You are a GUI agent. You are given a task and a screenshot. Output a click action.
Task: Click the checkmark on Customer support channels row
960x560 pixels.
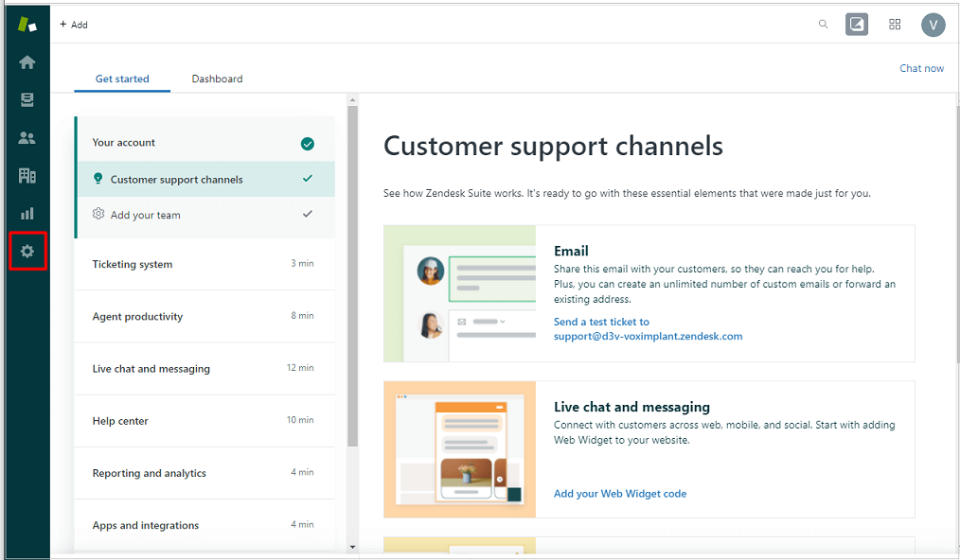308,179
